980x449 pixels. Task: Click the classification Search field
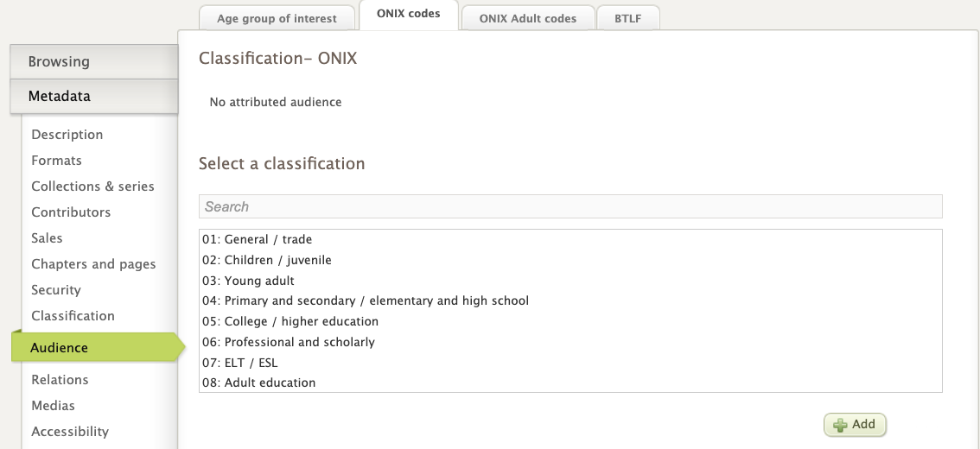point(570,206)
